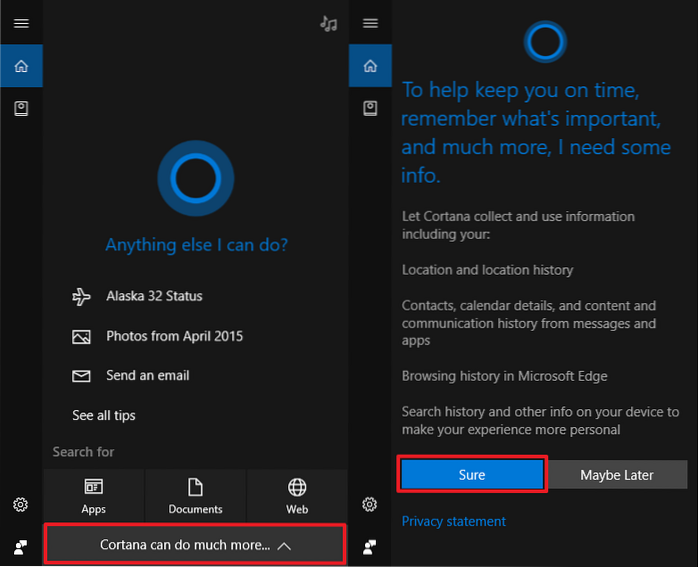Open the Privacy statement link

click(453, 521)
